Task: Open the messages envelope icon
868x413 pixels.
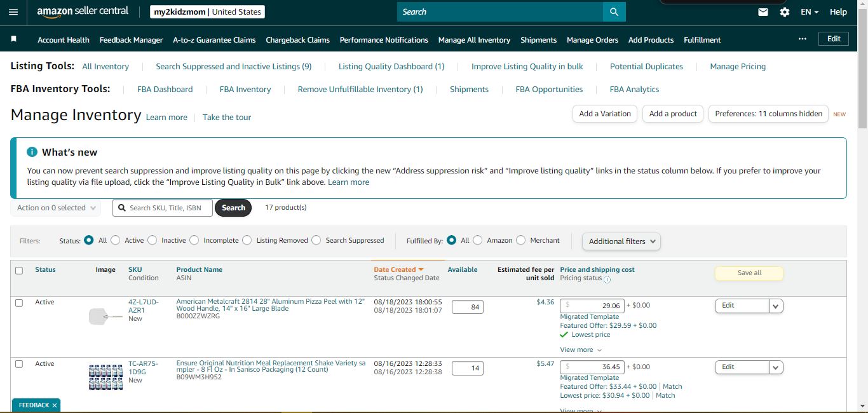Action: [x=763, y=12]
